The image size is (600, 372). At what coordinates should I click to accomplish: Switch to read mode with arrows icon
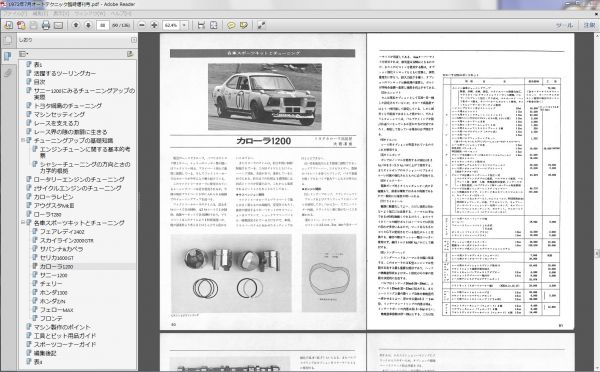261,25
